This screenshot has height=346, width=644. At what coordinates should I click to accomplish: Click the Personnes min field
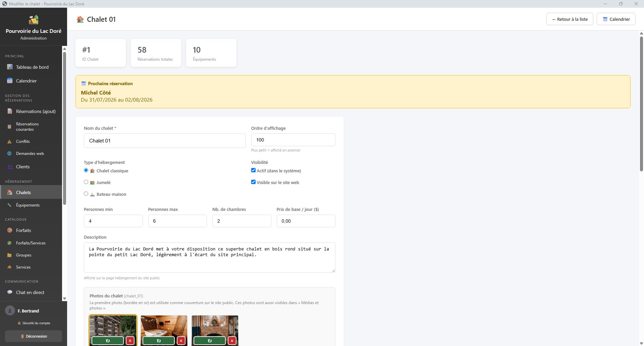pyautogui.click(x=113, y=221)
